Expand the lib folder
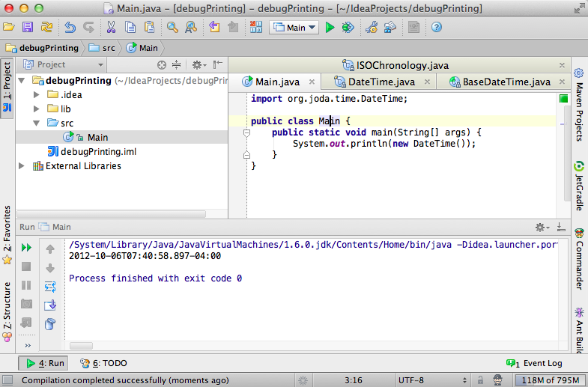This screenshot has height=387, width=588. coord(37,109)
